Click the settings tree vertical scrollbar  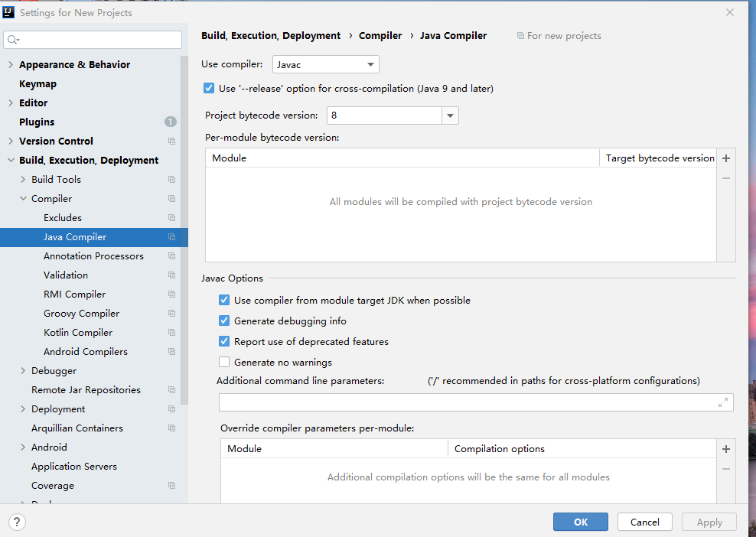pos(184,230)
